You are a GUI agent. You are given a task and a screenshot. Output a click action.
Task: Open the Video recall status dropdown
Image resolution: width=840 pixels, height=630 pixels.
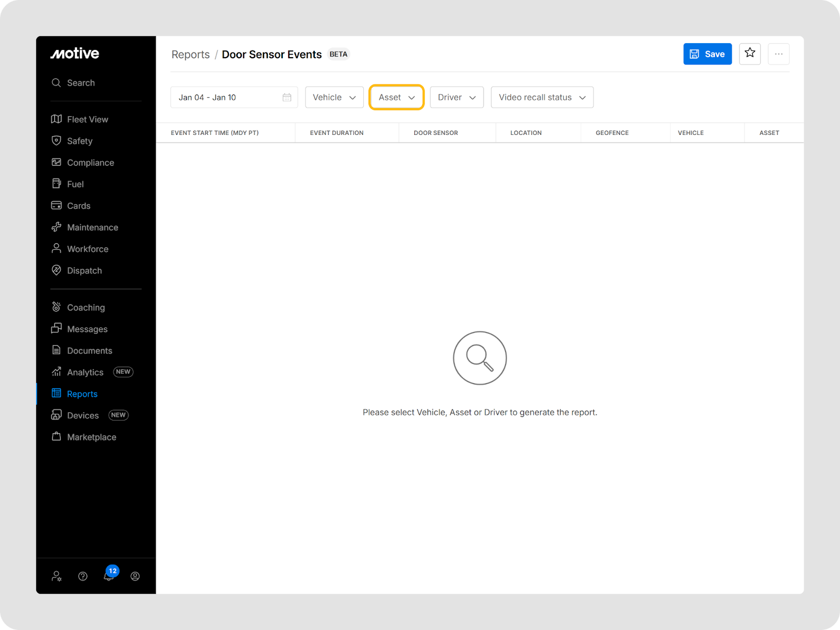click(x=542, y=97)
